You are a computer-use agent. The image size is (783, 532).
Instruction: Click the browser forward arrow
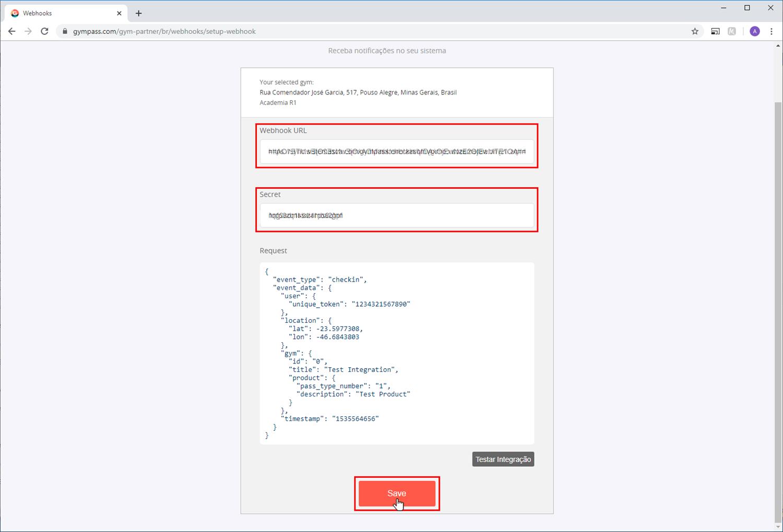(28, 31)
